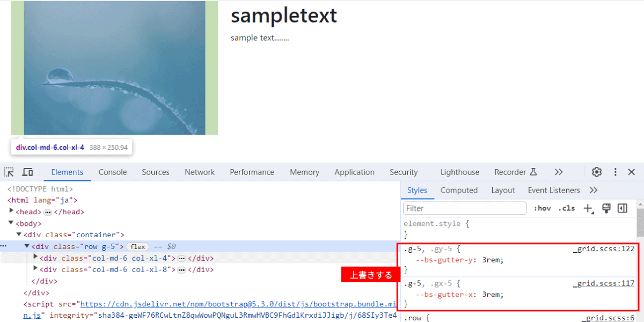644x322 pixels.
Task: Click the --bs-gutter-x 3rem declaration
Action: (x=460, y=295)
